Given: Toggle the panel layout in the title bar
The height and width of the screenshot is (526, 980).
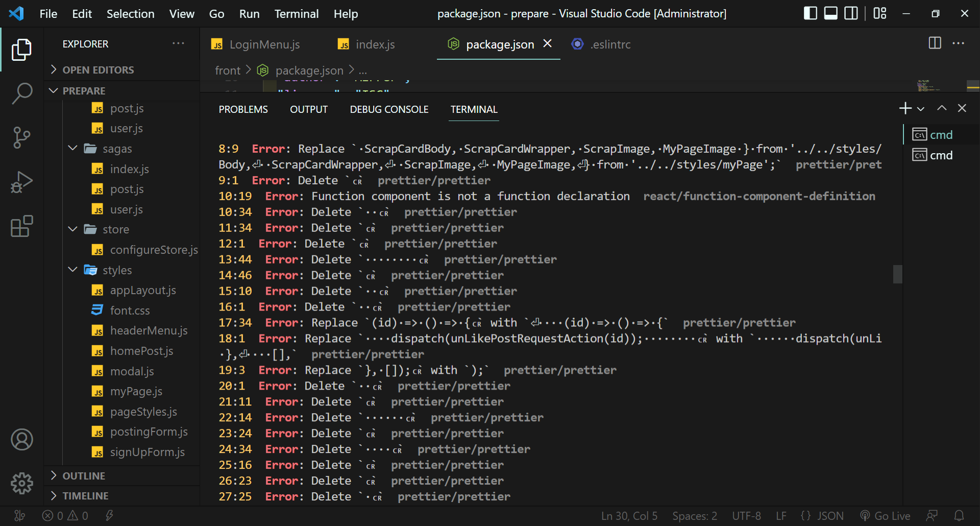Looking at the screenshot, I should click(830, 13).
